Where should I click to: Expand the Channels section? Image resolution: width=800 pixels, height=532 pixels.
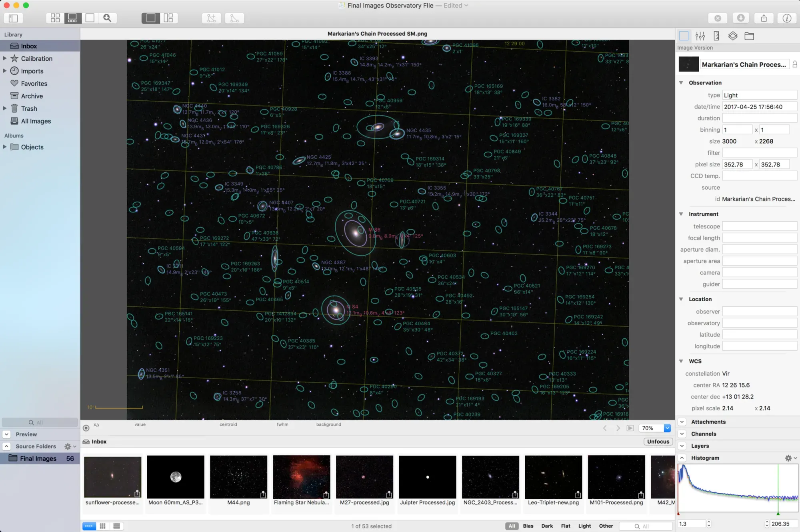(x=682, y=434)
